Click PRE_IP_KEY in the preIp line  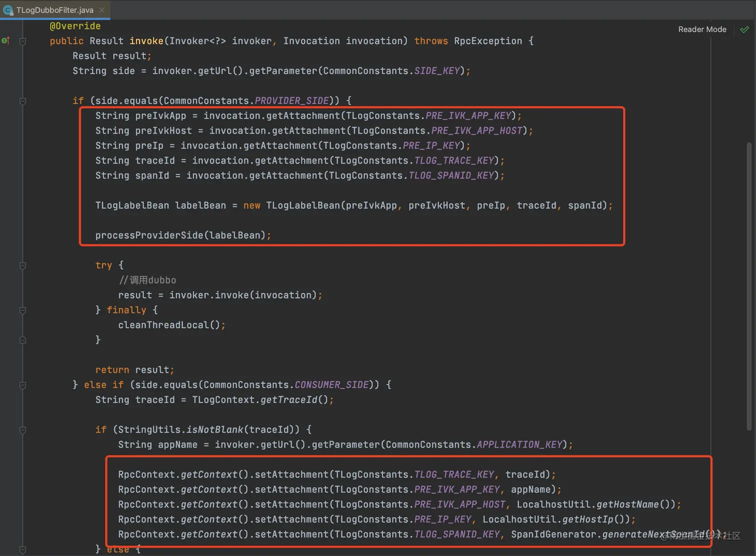point(431,145)
